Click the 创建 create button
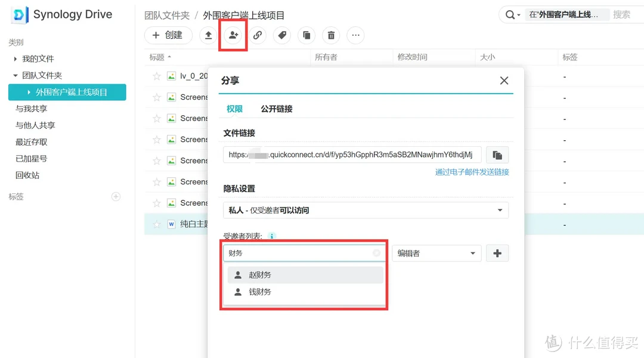This screenshot has width=644, height=358. 168,35
